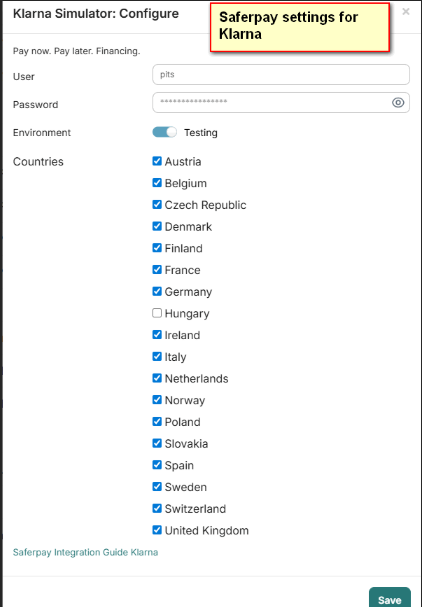Untick the Belgium country checkbox
Viewport: 422px width, 607px height.
tap(157, 183)
